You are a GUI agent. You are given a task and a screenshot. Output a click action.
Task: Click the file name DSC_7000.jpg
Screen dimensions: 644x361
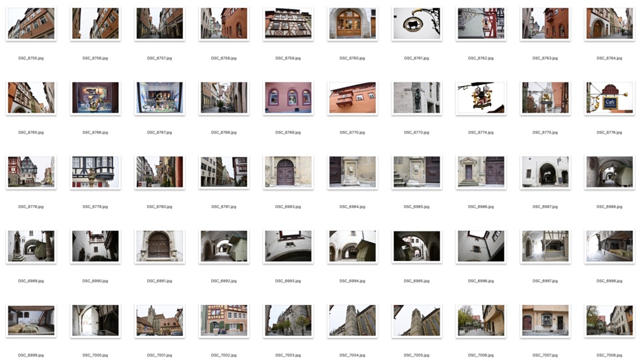point(96,355)
